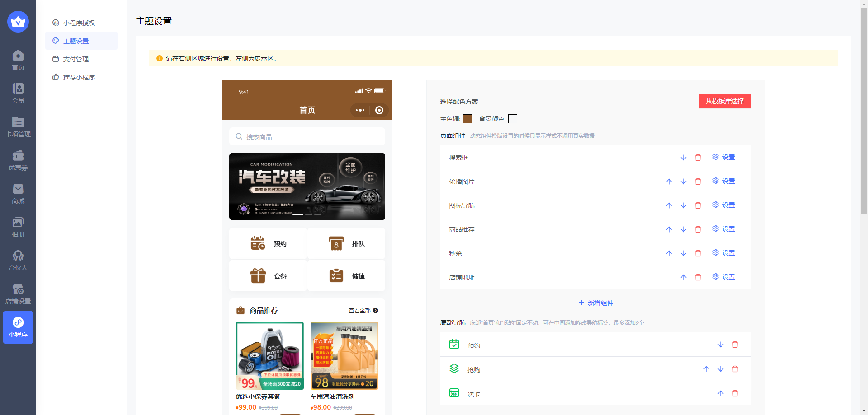This screenshot has height=415, width=868.
Task: Click 查看全部 in 商品推荐 section
Action: click(x=363, y=311)
